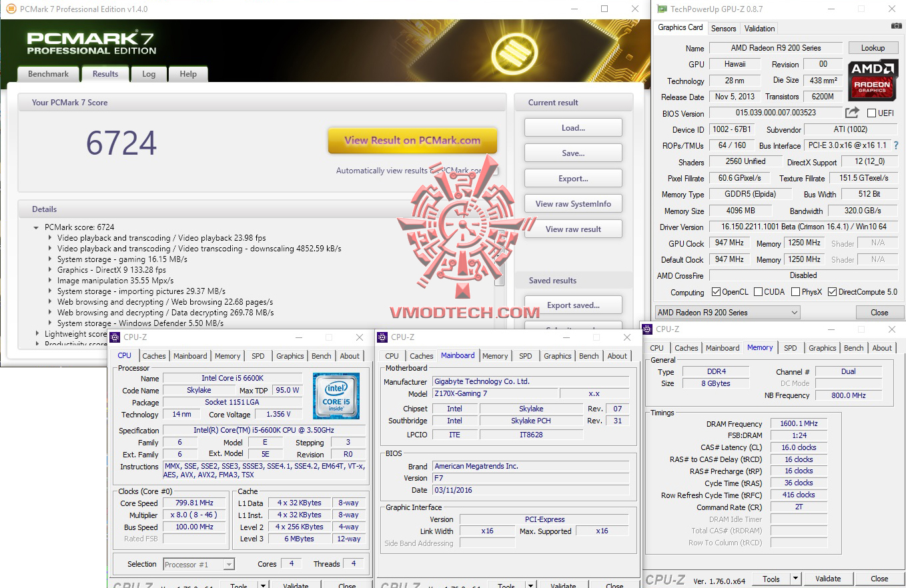Click the GPU-Z title bar app icon
The width and height of the screenshot is (906, 588).
pyautogui.click(x=662, y=9)
